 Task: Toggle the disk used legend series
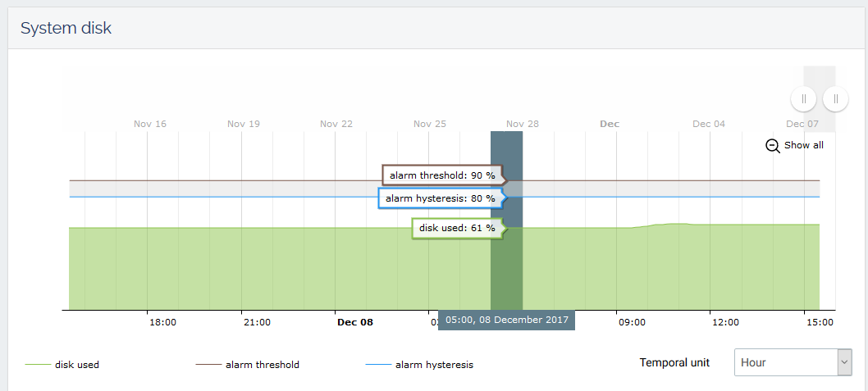[x=77, y=365]
